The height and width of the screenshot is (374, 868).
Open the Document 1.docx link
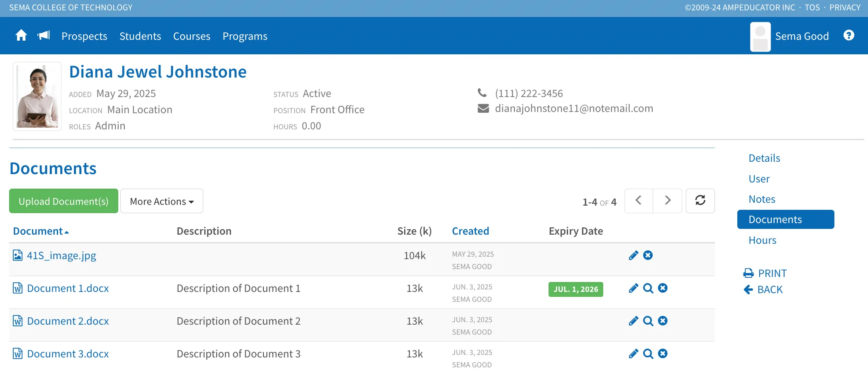(x=68, y=289)
